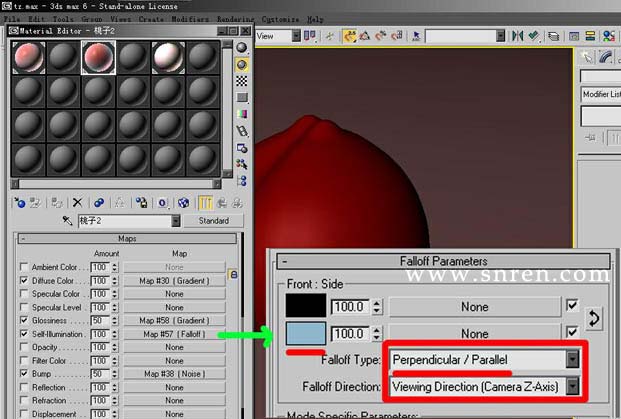Click Go to Parent icon
The width and height of the screenshot is (621, 419).
pos(222,203)
